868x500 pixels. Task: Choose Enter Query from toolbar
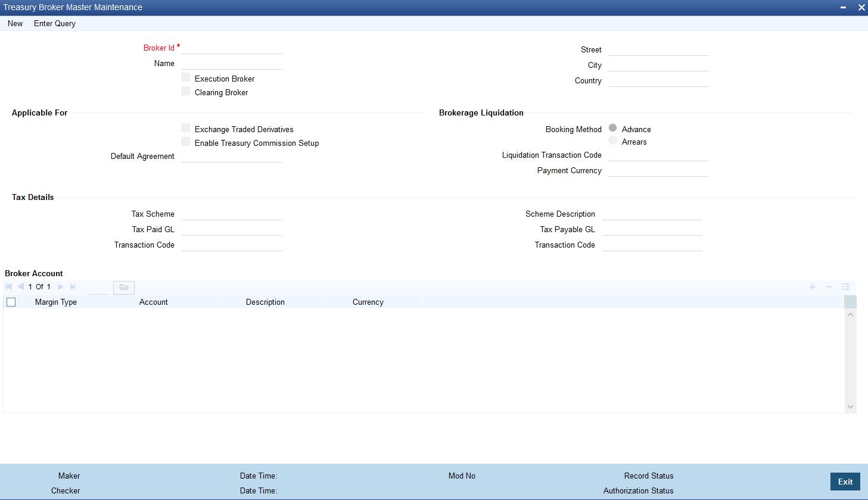(x=55, y=24)
